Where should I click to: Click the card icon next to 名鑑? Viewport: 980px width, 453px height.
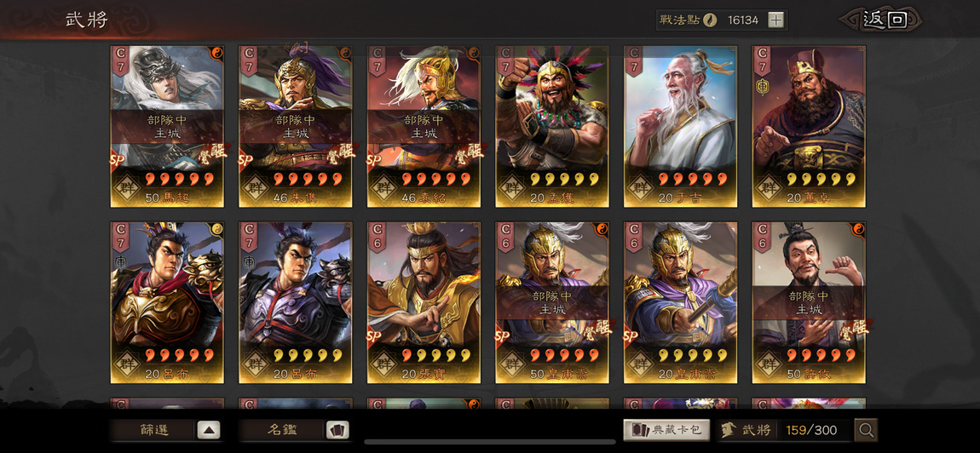(x=337, y=430)
